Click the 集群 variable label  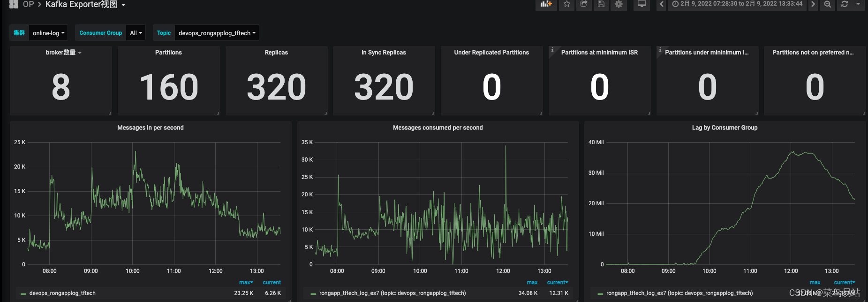click(19, 33)
